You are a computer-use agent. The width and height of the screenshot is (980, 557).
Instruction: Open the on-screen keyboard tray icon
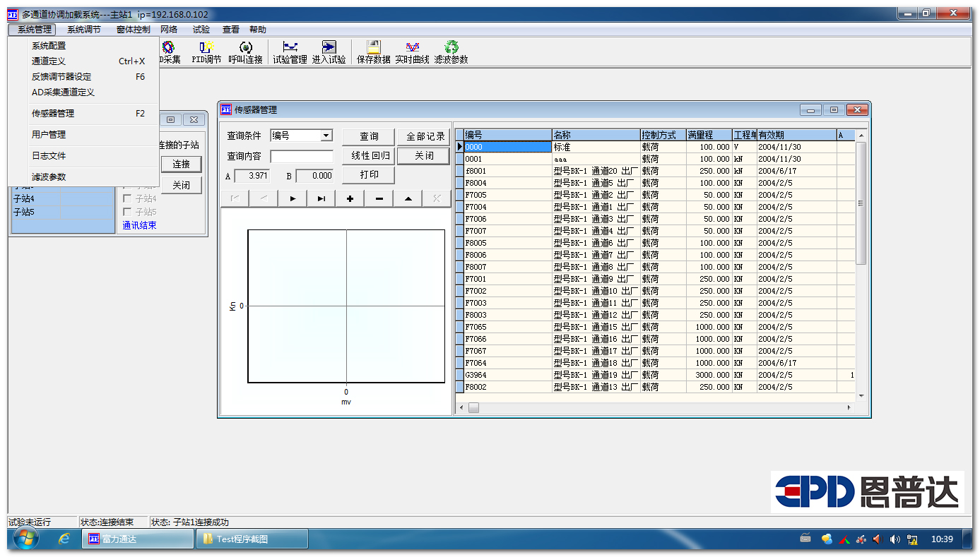pos(805,539)
